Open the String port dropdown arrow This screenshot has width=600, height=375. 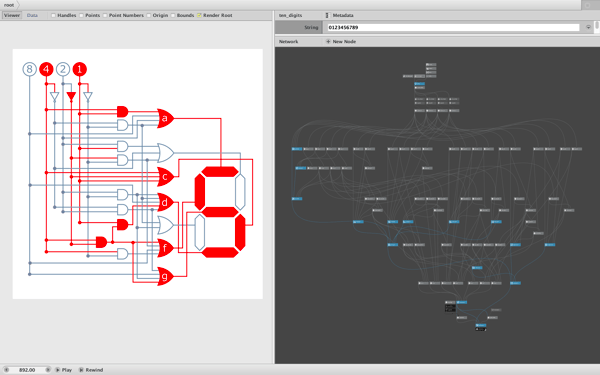tap(588, 28)
